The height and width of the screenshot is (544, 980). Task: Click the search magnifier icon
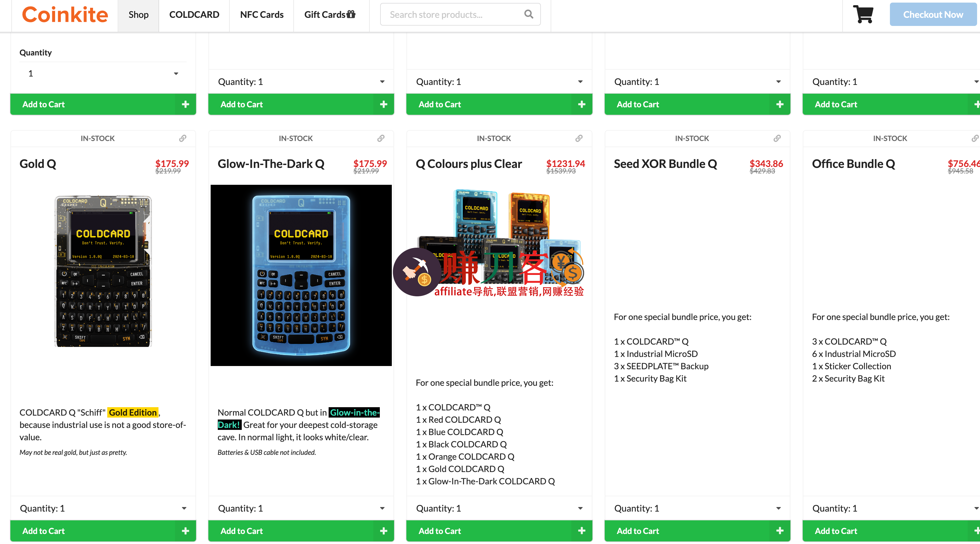pos(529,15)
